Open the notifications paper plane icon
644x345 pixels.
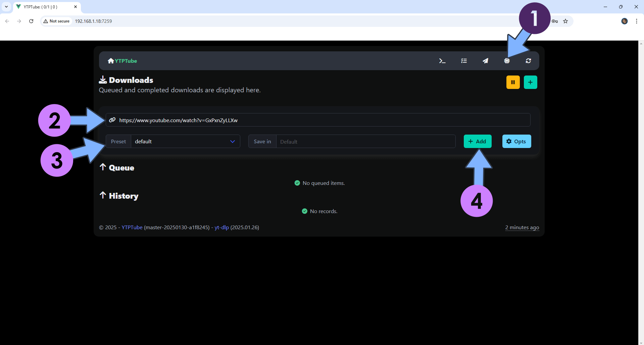pos(485,61)
